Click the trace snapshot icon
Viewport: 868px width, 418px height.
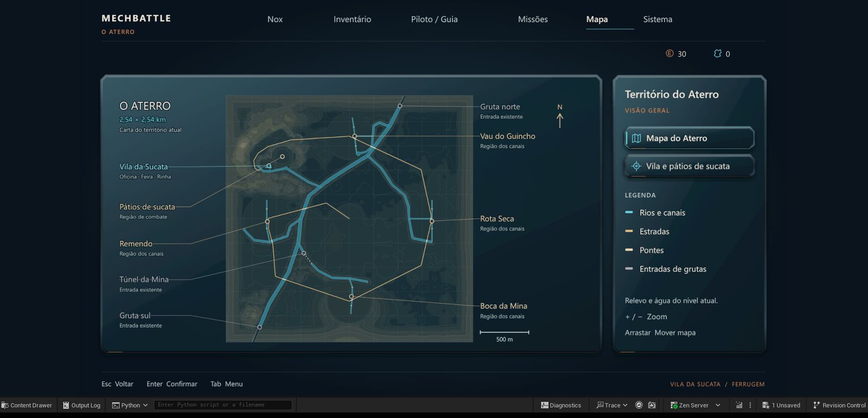652,405
